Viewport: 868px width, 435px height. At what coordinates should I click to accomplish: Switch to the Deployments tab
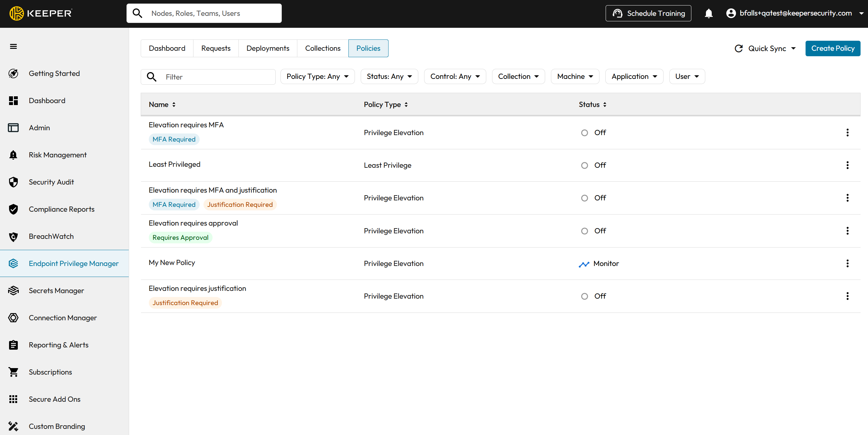(x=268, y=48)
